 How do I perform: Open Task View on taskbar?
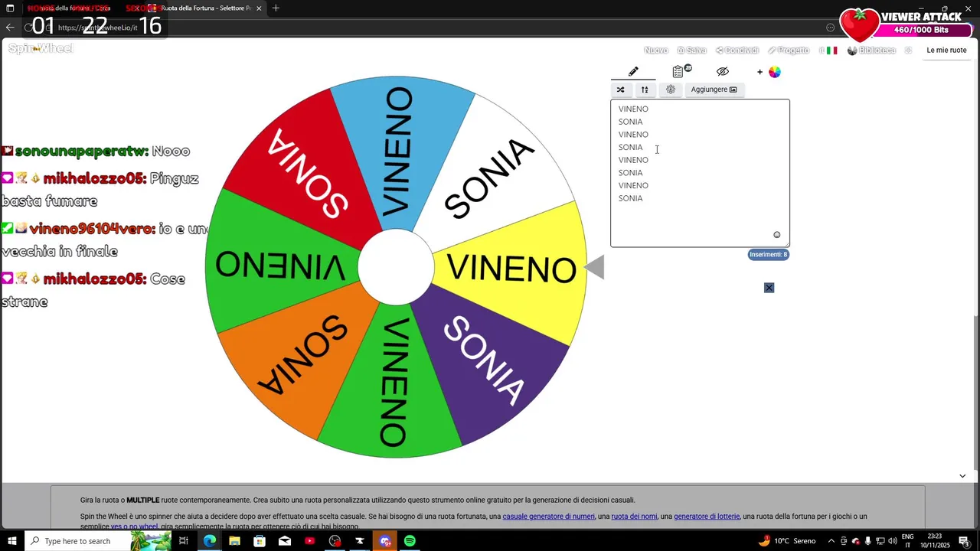pyautogui.click(x=184, y=541)
